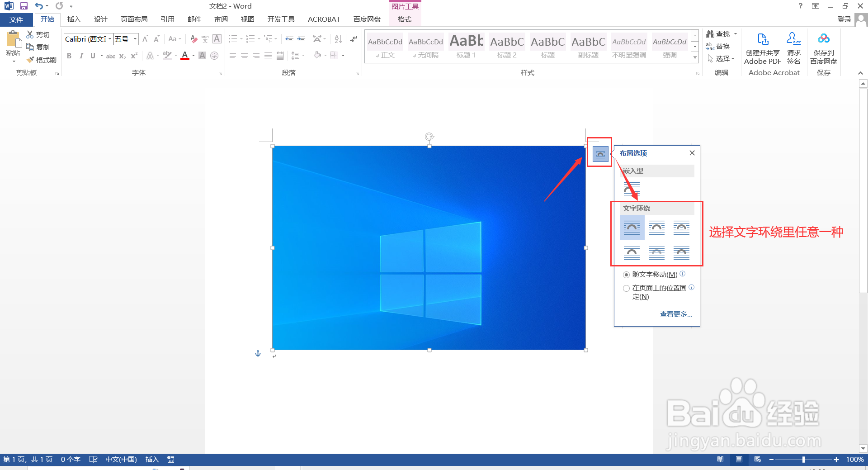The width and height of the screenshot is (868, 470).
Task: Click Increase Indent icon
Action: tap(301, 39)
